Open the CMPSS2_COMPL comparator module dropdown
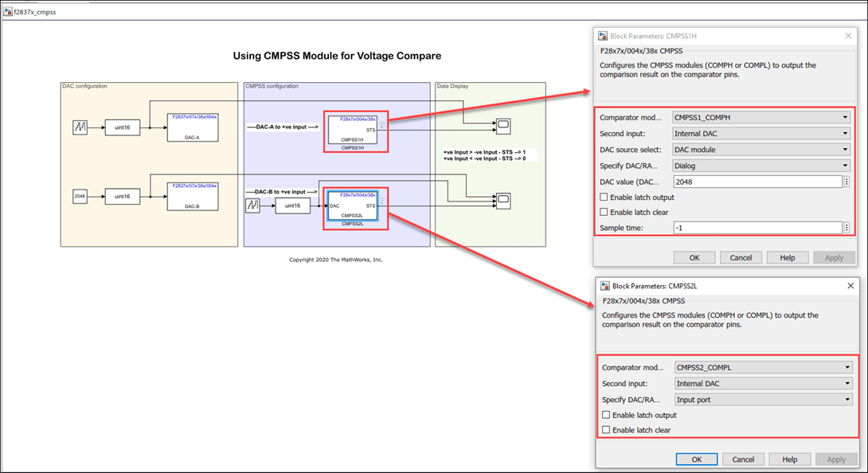The height and width of the screenshot is (473, 868). tap(763, 367)
